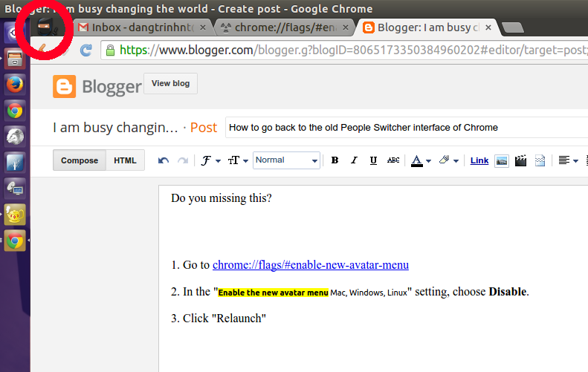Click the Bold formatting button
Image resolution: width=588 pixels, height=372 pixels.
(x=335, y=160)
